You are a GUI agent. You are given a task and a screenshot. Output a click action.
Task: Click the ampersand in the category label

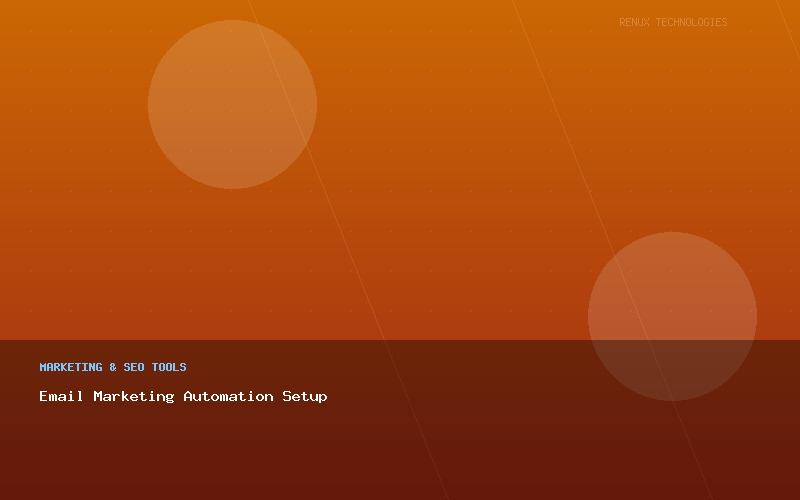pyautogui.click(x=113, y=367)
